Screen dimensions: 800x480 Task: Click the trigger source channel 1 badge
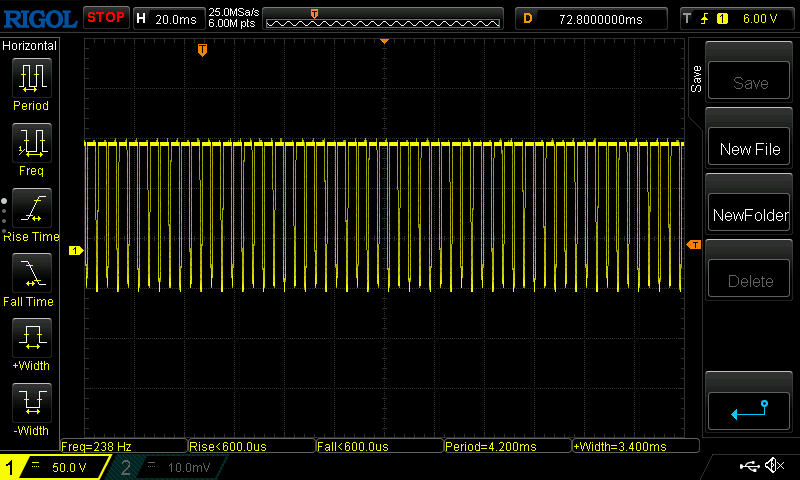(722, 19)
